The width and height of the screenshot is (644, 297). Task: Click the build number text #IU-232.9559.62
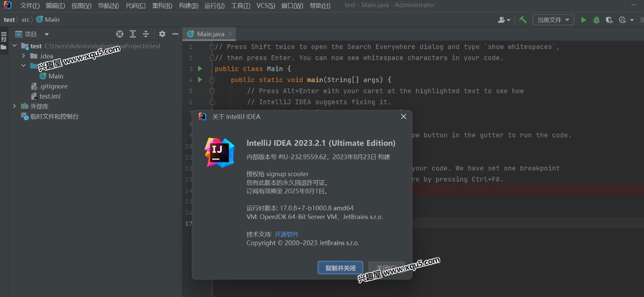pos(303,157)
